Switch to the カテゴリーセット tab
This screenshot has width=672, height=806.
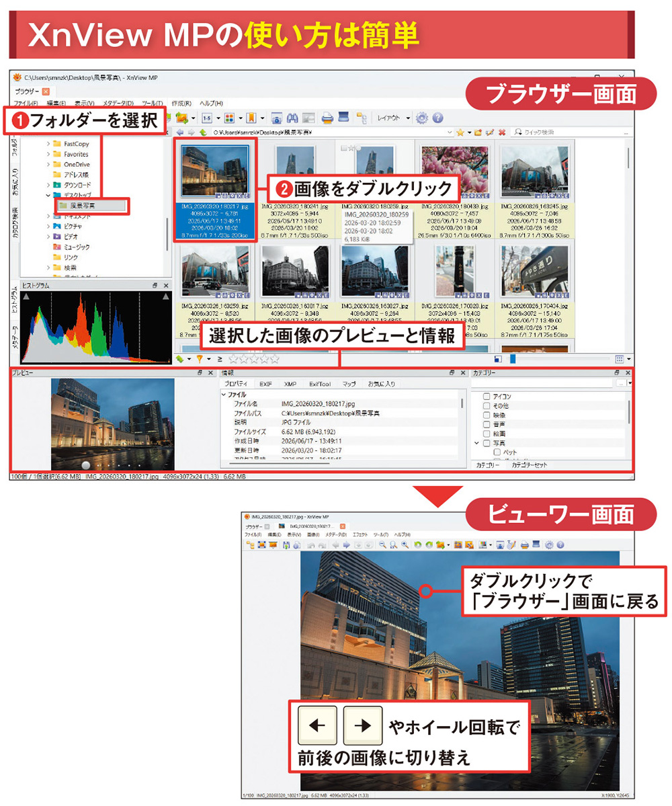pyautogui.click(x=529, y=465)
